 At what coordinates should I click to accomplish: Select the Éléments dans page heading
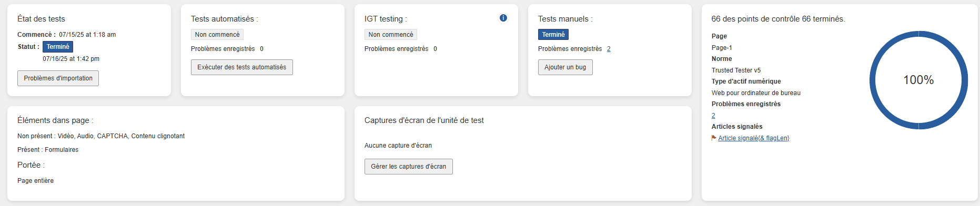click(55, 120)
